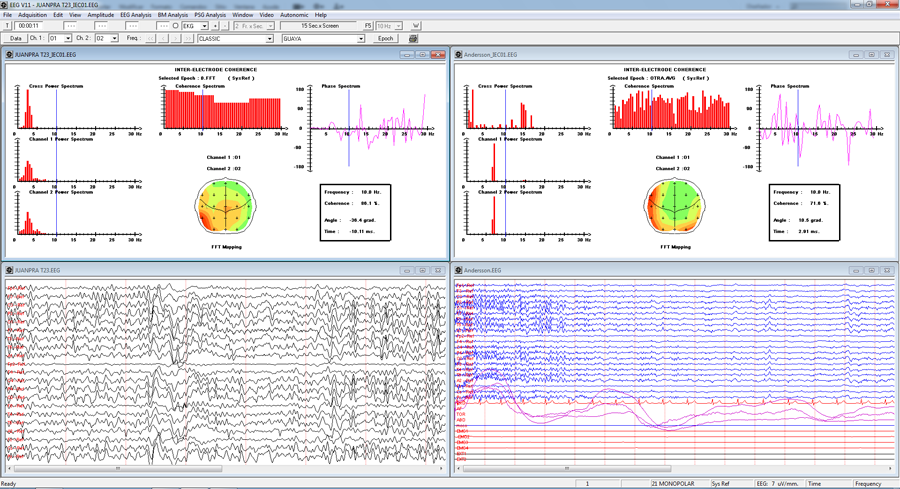Click the printer icon next to Epoch
Image resolution: width=900 pixels, height=489 pixels.
click(413, 38)
